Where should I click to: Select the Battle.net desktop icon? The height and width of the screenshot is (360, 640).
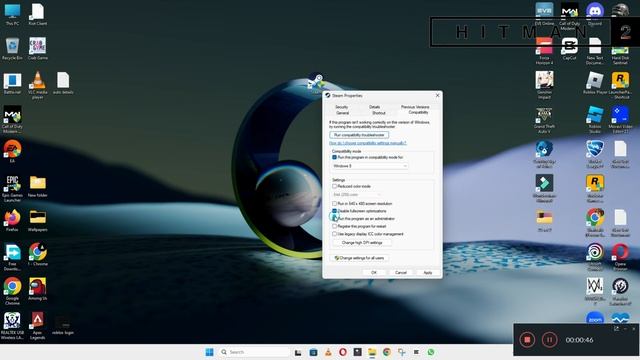12,84
